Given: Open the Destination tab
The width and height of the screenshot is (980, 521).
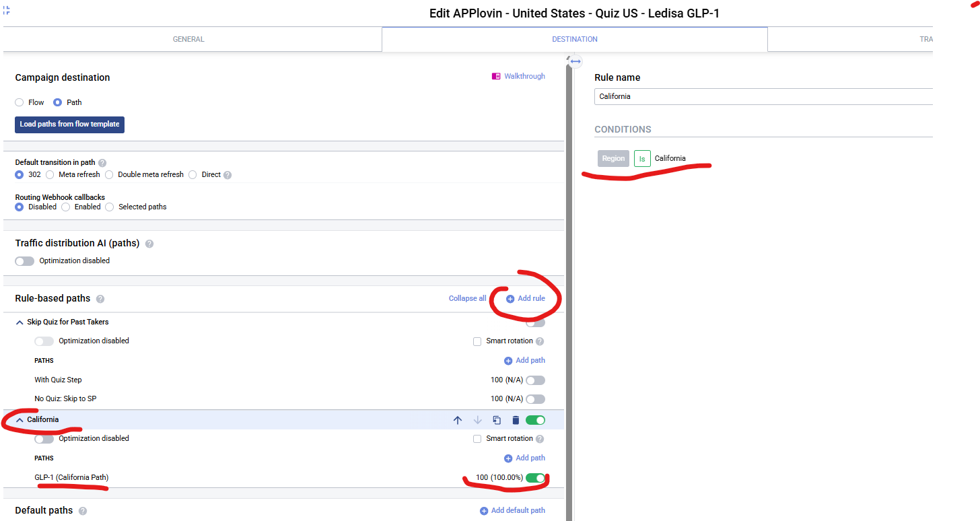Looking at the screenshot, I should [574, 40].
